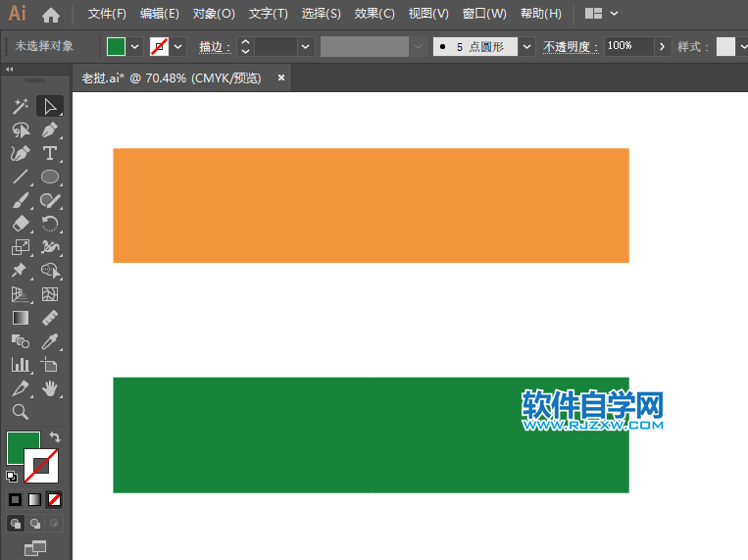Select the Magic Wand tool
The height and width of the screenshot is (560, 748).
(20, 106)
